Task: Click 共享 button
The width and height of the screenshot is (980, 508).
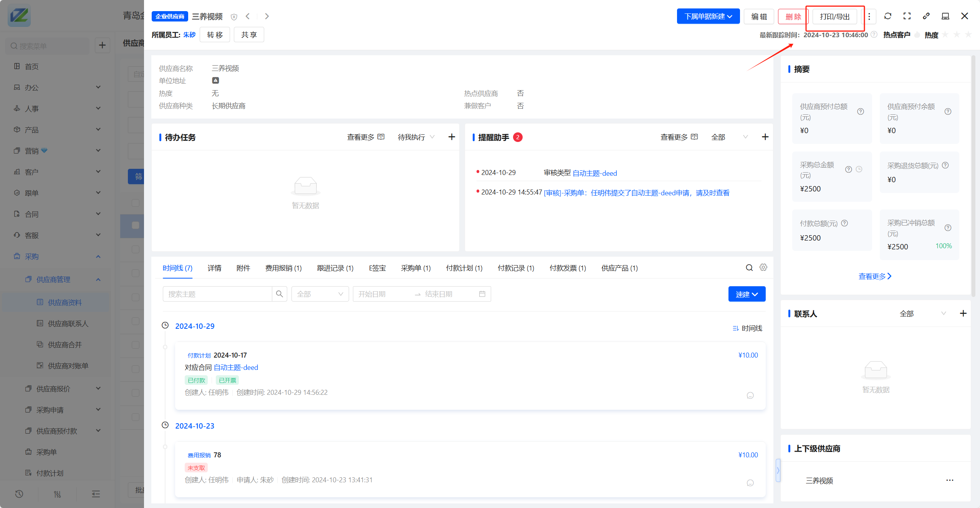Action: pyautogui.click(x=249, y=35)
